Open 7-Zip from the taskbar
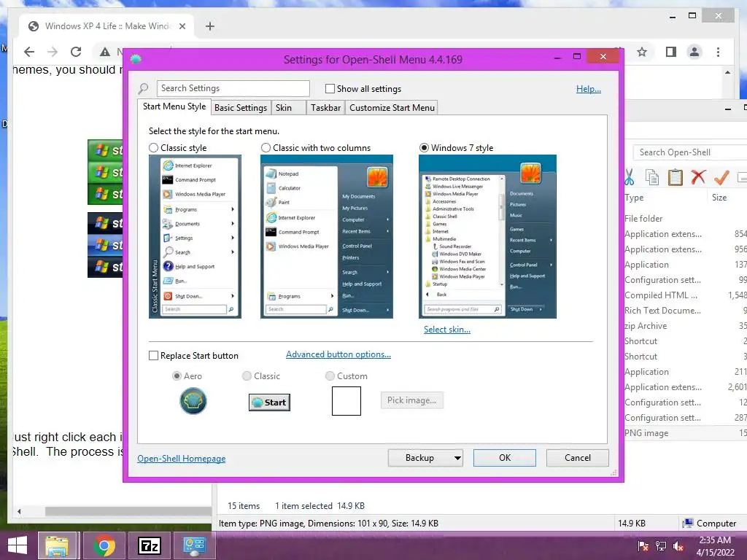747x560 pixels. point(149,545)
